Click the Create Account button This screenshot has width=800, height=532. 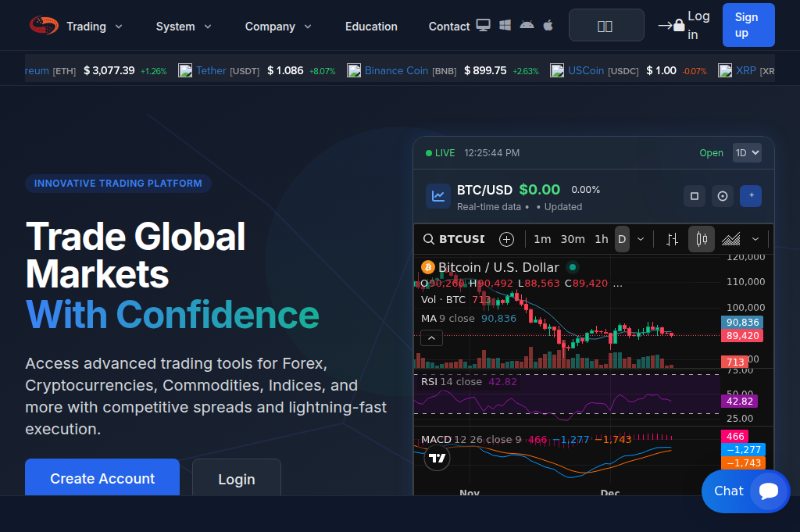tap(102, 479)
